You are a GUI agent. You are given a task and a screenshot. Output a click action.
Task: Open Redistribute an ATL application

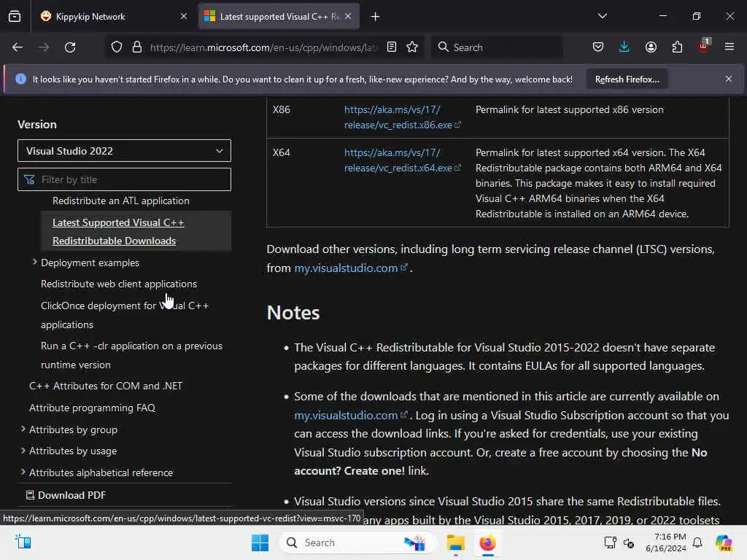[x=121, y=201]
